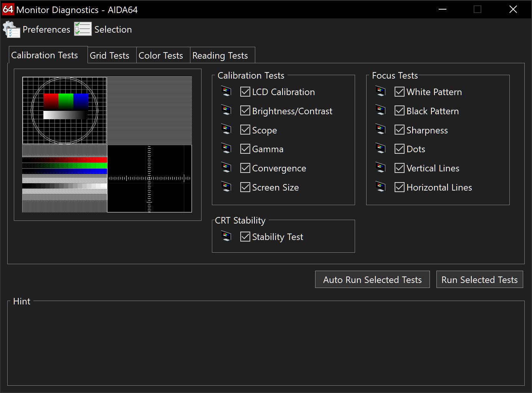Toggle the Black Pattern checkbox
The image size is (532, 393).
(x=400, y=111)
